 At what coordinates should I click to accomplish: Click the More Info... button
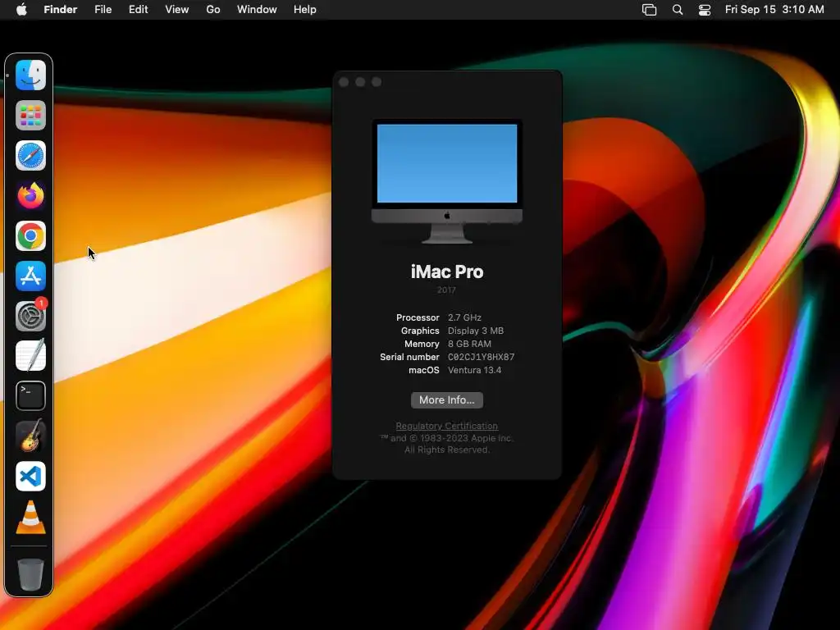[447, 400]
